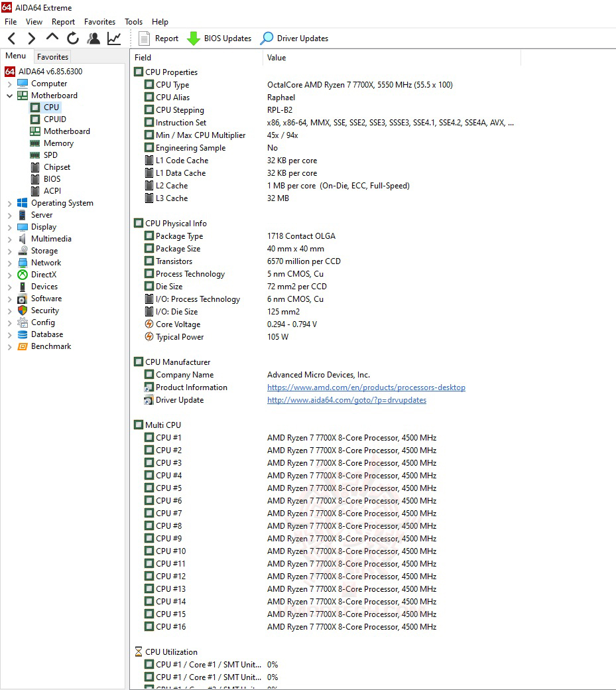Expand the Display tree node
This screenshot has width=616, height=690.
(x=10, y=227)
